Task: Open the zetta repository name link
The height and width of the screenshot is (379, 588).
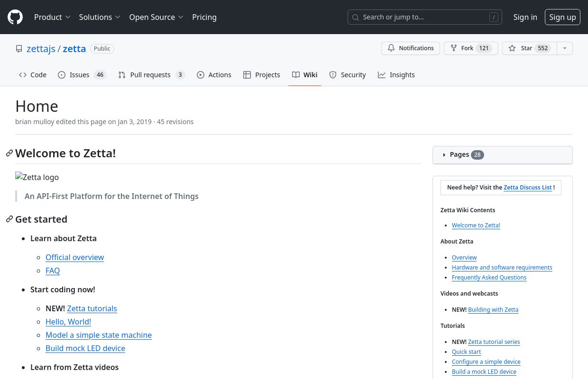Action: (74, 49)
